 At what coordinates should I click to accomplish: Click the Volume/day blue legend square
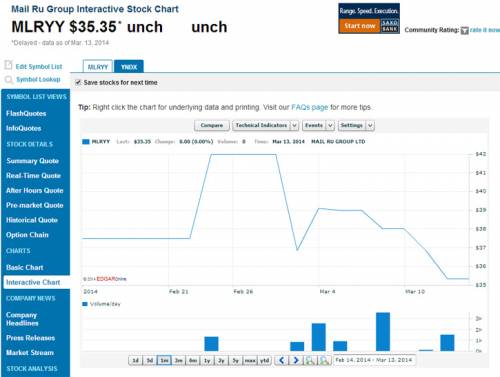pos(85,304)
